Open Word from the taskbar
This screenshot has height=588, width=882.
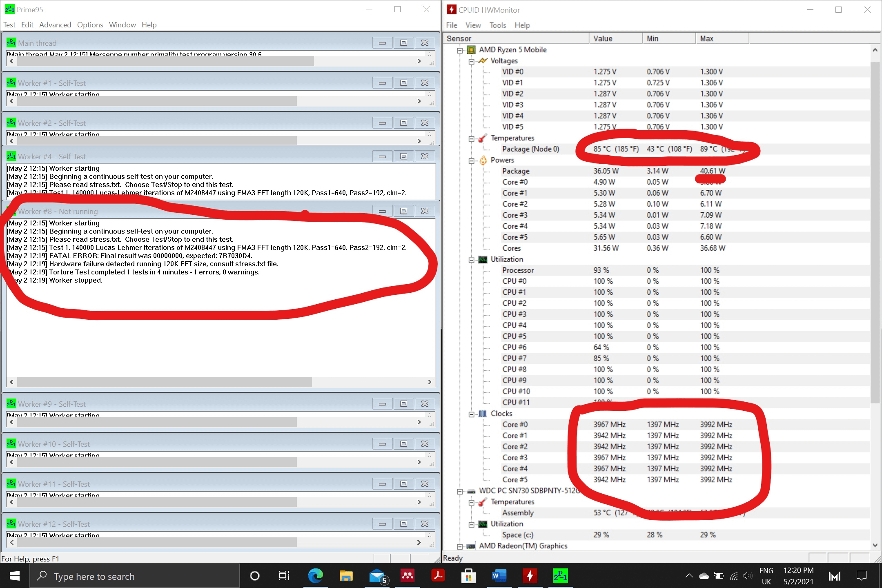tap(499, 576)
